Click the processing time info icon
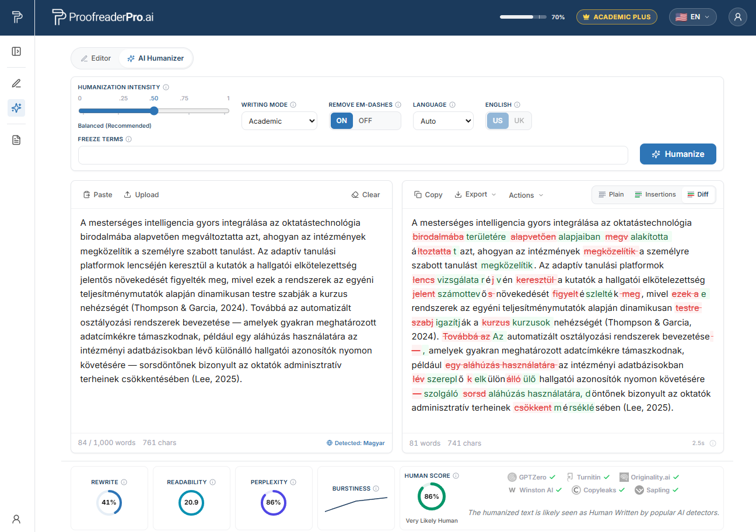The height and width of the screenshot is (532, 756). [713, 443]
